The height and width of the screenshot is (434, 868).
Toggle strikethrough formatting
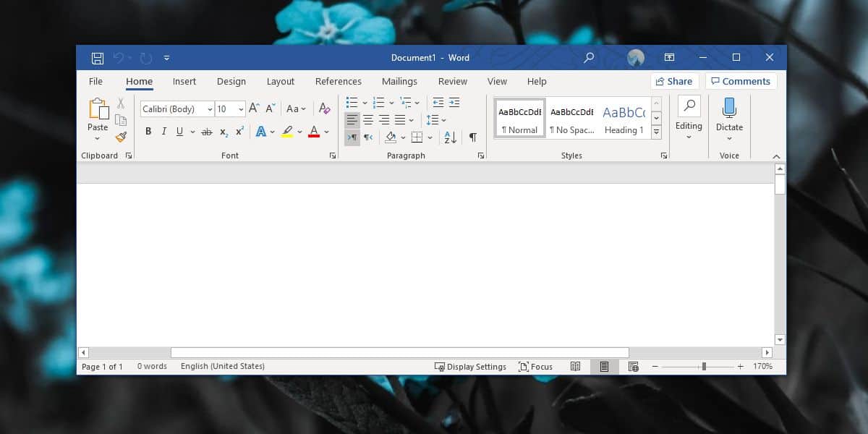pyautogui.click(x=207, y=132)
